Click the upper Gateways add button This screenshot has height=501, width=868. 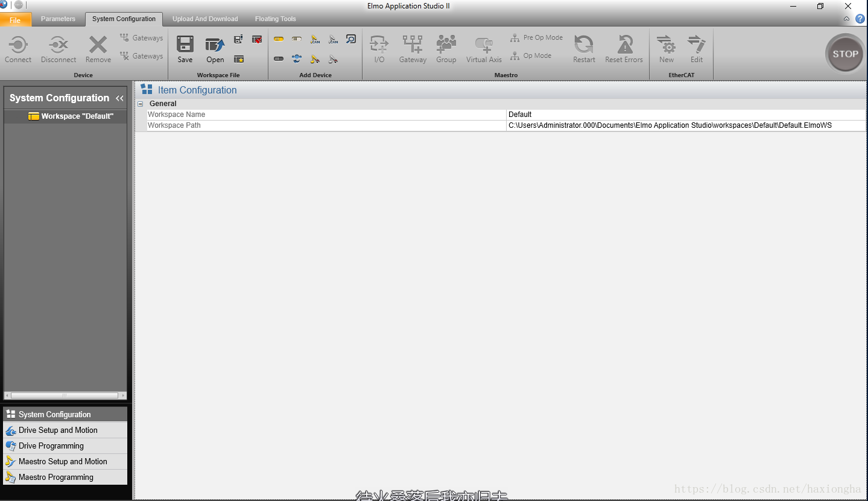(142, 38)
